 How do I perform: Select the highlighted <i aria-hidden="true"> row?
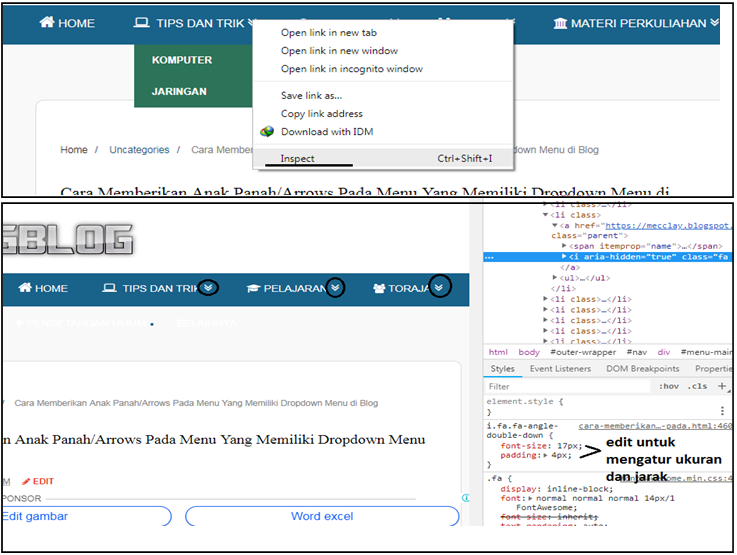point(607,257)
